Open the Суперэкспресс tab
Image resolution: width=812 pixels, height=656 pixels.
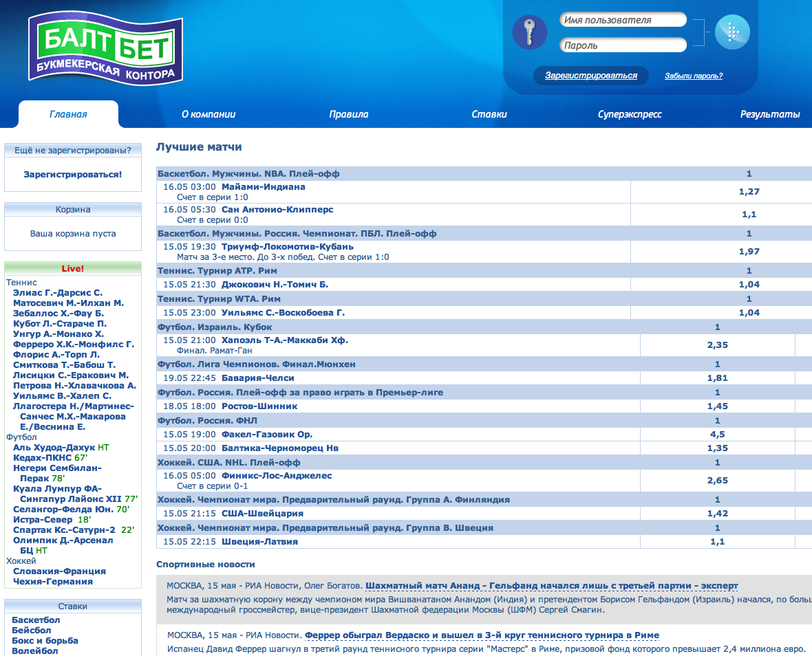pyautogui.click(x=630, y=114)
